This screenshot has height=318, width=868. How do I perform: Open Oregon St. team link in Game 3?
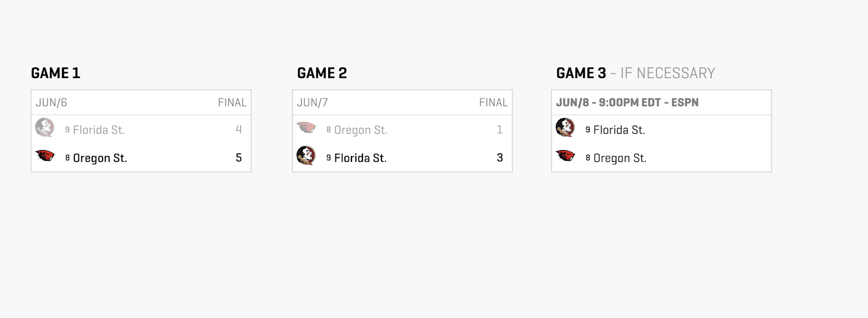(620, 158)
